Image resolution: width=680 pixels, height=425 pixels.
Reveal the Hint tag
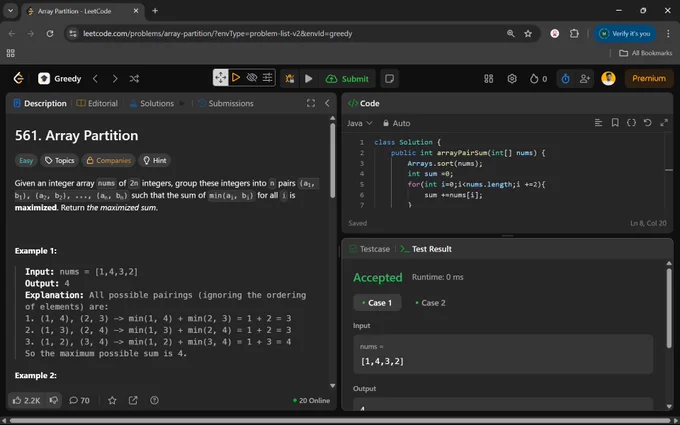(154, 160)
